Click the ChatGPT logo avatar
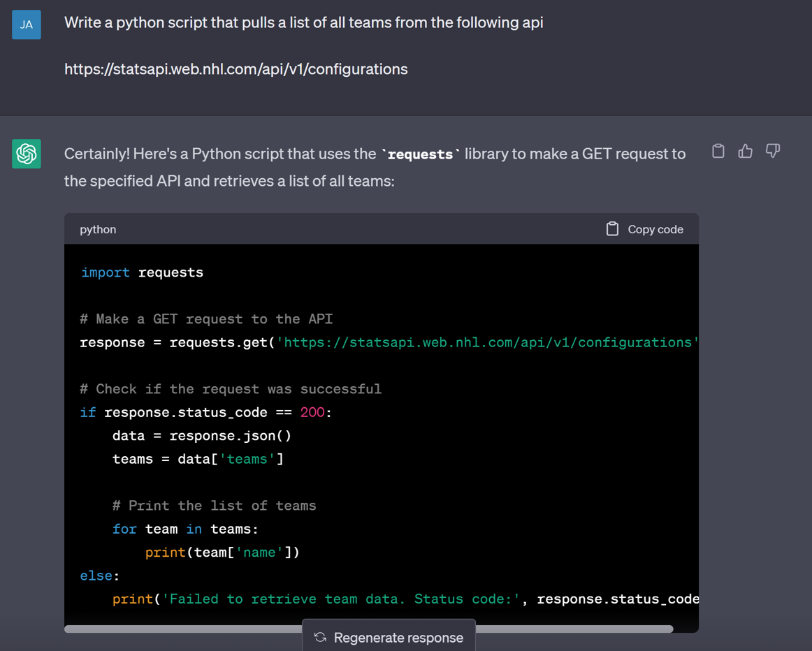Viewport: 812px width, 651px height. pyautogui.click(x=27, y=154)
